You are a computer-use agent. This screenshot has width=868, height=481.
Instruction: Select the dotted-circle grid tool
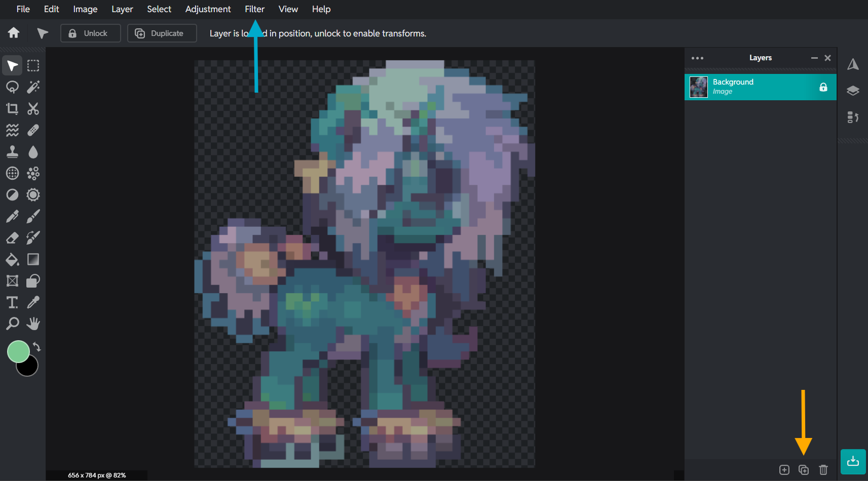point(12,173)
